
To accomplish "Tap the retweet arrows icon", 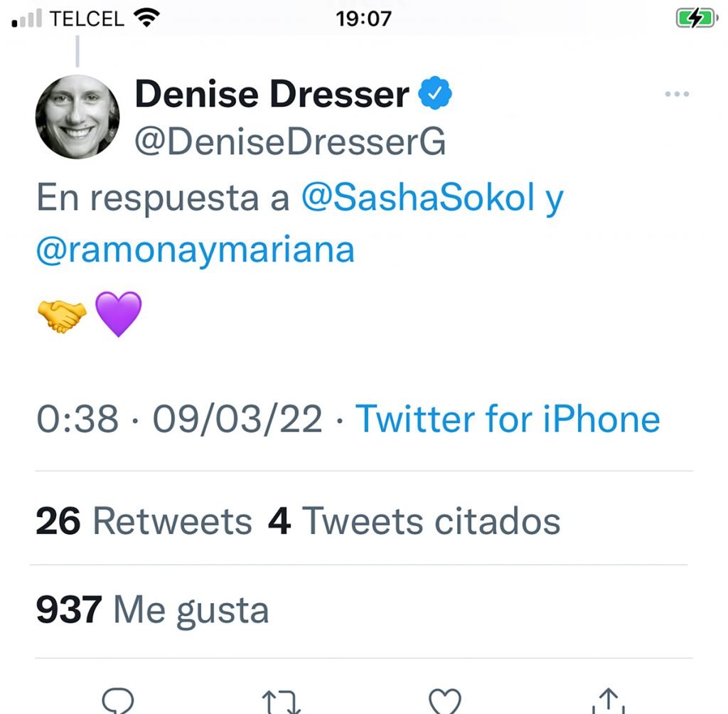I will pos(282,701).
